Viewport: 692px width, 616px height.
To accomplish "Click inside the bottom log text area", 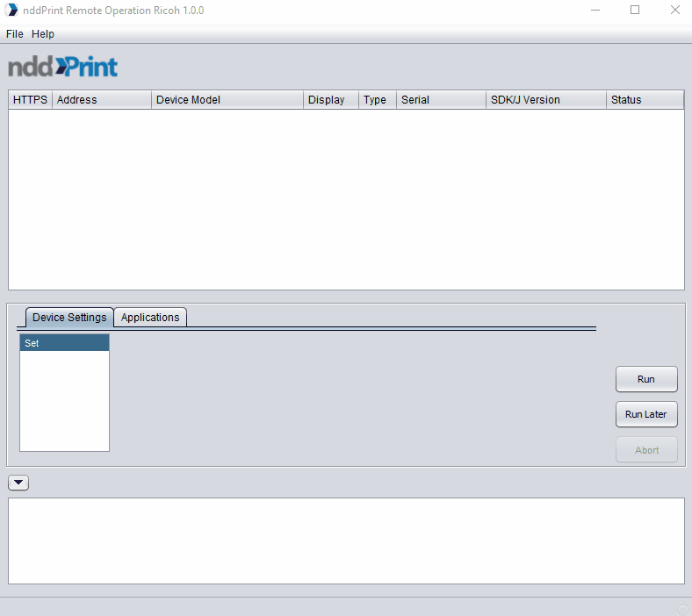I will [x=346, y=541].
